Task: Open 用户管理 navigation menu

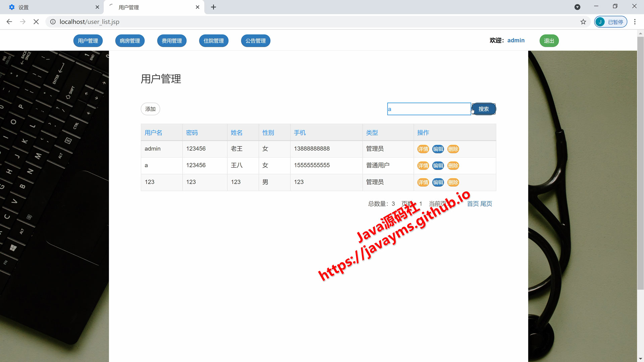Action: point(88,41)
